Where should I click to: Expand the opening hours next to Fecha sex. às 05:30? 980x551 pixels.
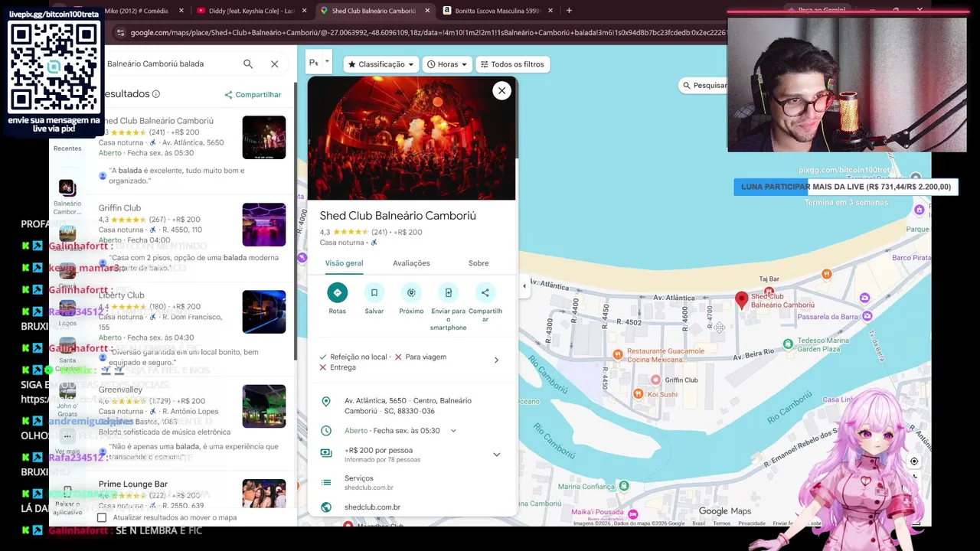coord(453,431)
